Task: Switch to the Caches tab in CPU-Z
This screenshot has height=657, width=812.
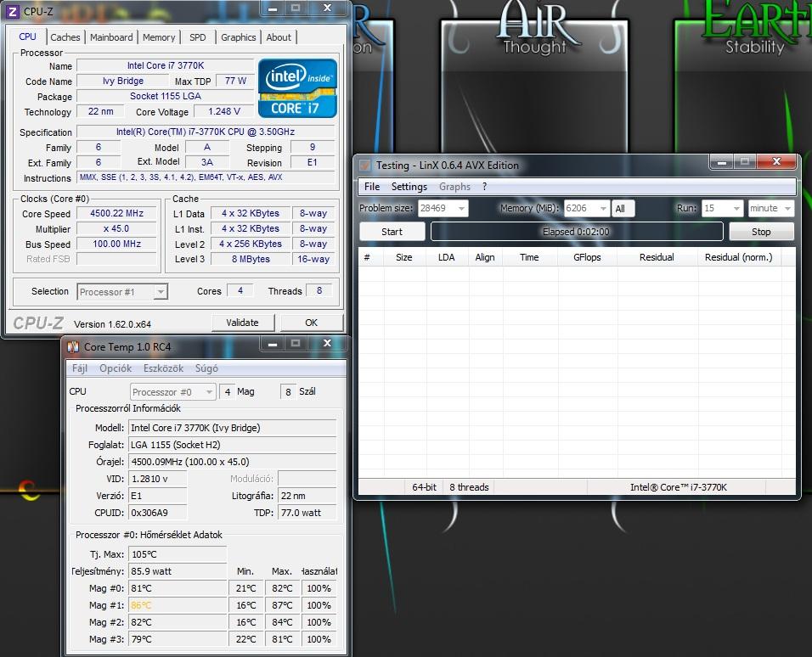Action: [65, 37]
